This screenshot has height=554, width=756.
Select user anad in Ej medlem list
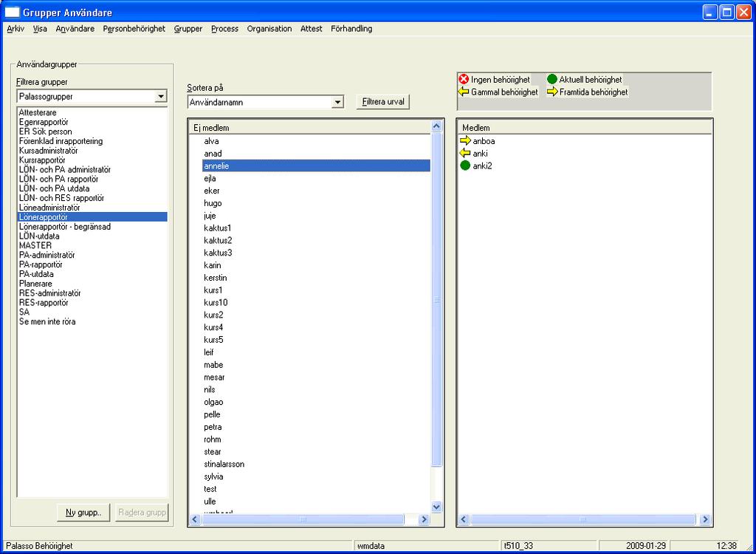point(316,154)
